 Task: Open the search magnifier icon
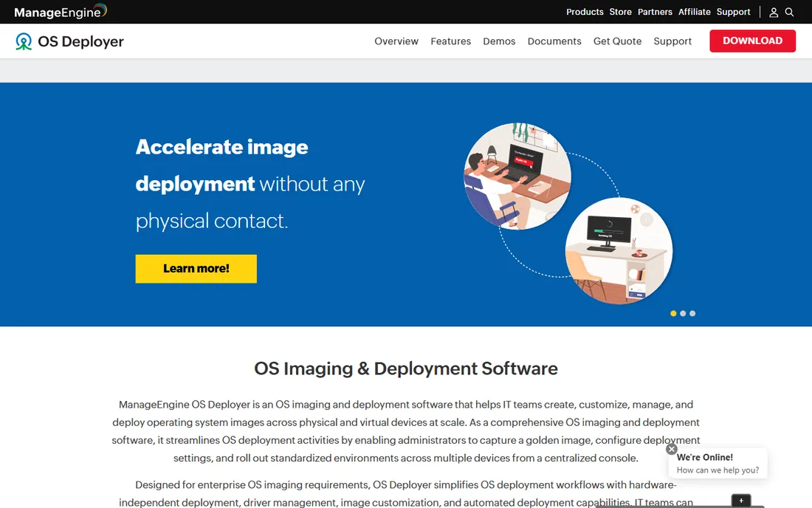[789, 12]
